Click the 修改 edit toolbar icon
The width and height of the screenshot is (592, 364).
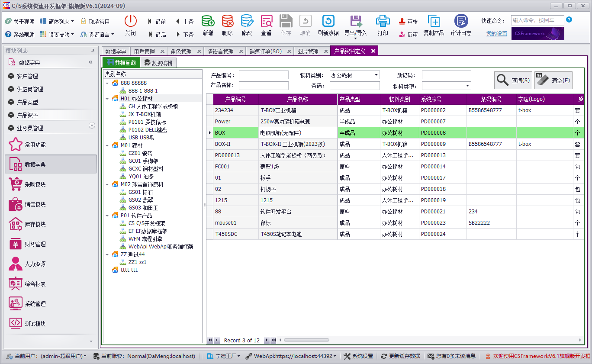coord(247,21)
